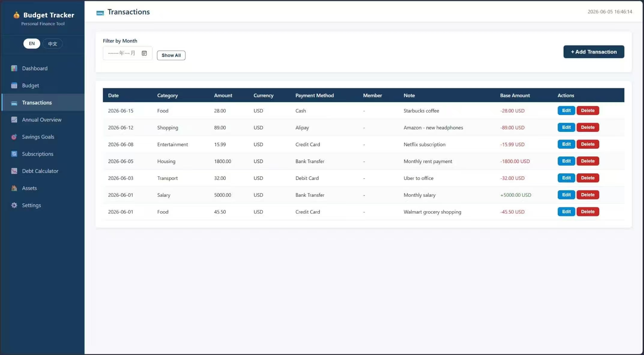Viewport: 644px width, 355px height.
Task: Click the Subscriptions refresh icon
Action: pyautogui.click(x=14, y=154)
